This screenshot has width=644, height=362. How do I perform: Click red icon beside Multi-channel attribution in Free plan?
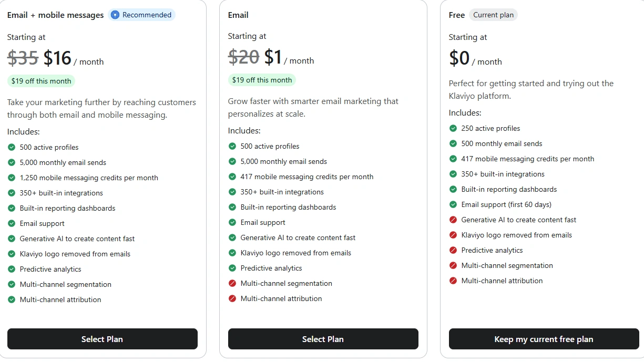(x=453, y=281)
